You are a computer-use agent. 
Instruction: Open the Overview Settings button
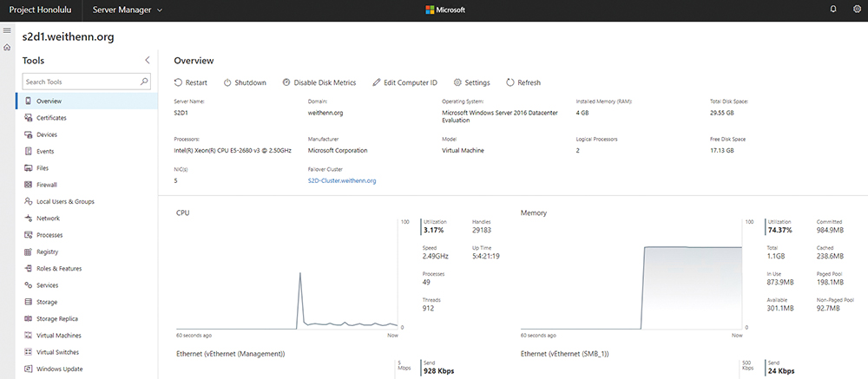[471, 82]
